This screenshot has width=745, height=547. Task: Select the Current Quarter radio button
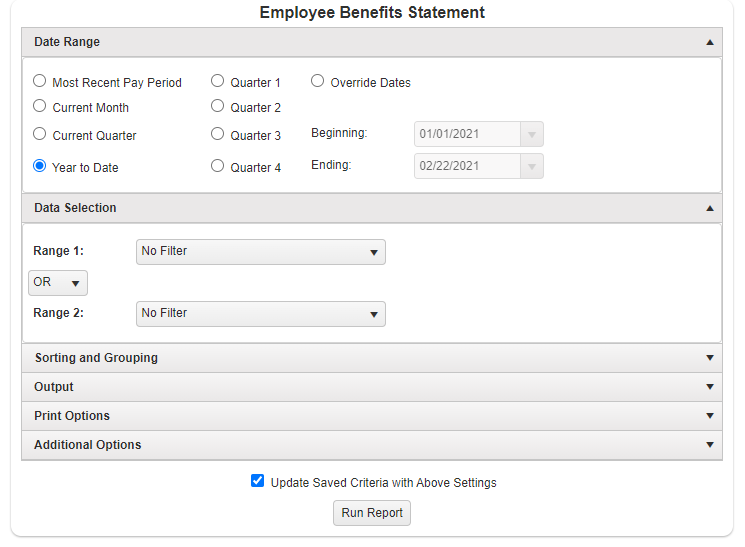tap(39, 134)
